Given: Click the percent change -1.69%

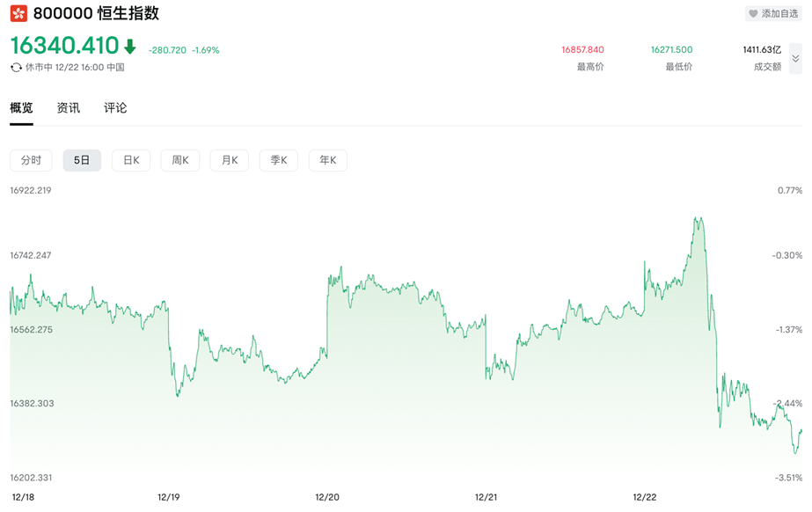Looking at the screenshot, I should click(x=206, y=50).
